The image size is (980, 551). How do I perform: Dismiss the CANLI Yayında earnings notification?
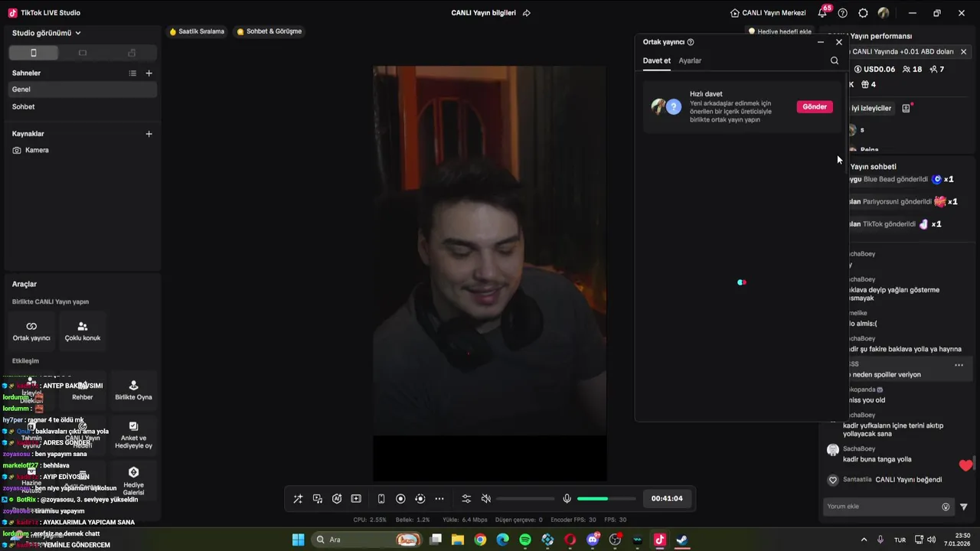tap(963, 52)
